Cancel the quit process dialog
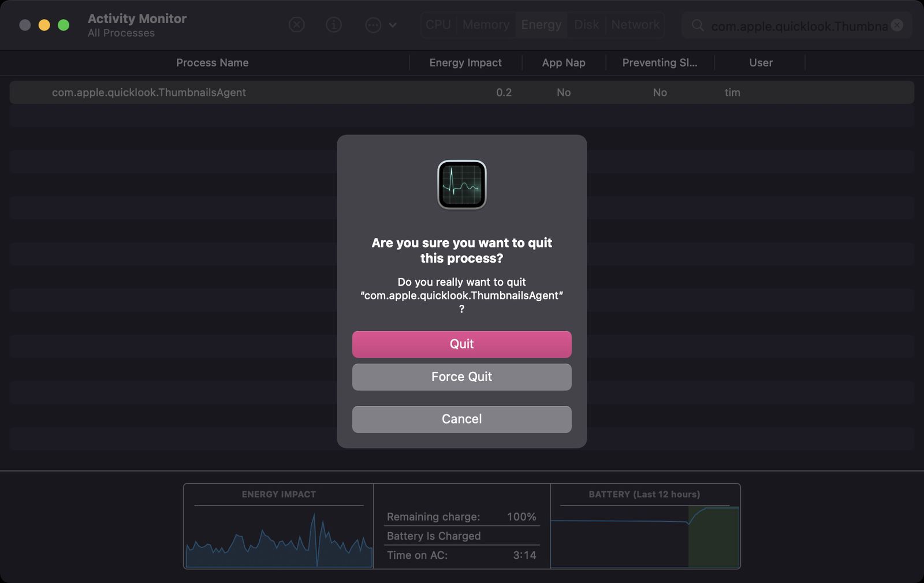 pos(462,419)
